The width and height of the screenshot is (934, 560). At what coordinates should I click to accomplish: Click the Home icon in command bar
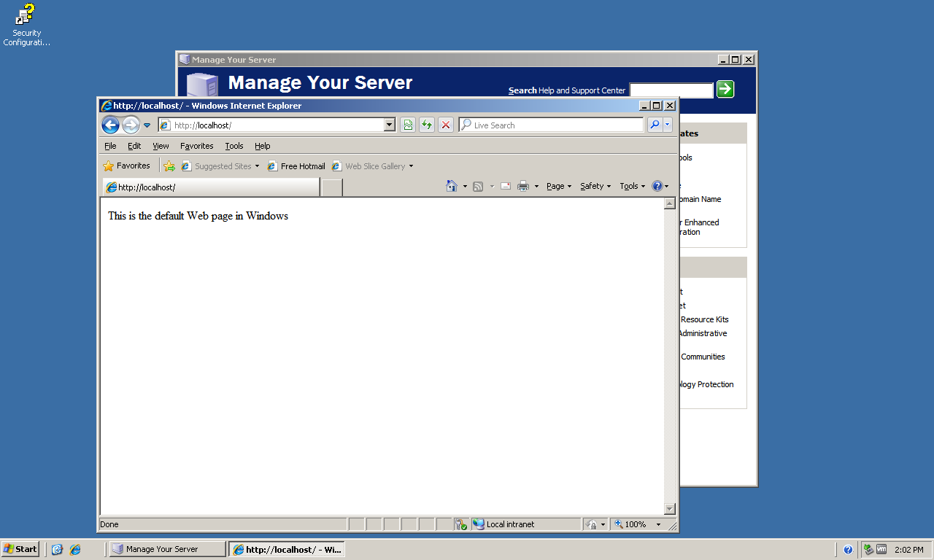[x=452, y=186]
